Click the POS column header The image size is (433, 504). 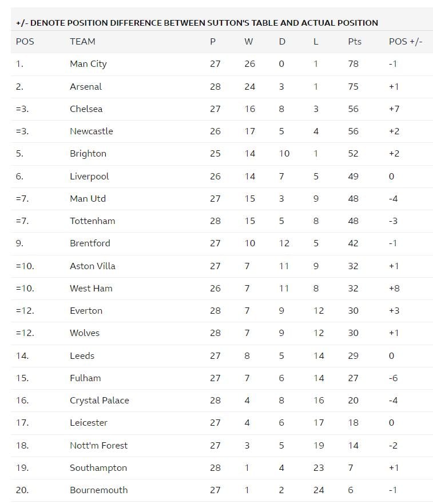(x=25, y=42)
